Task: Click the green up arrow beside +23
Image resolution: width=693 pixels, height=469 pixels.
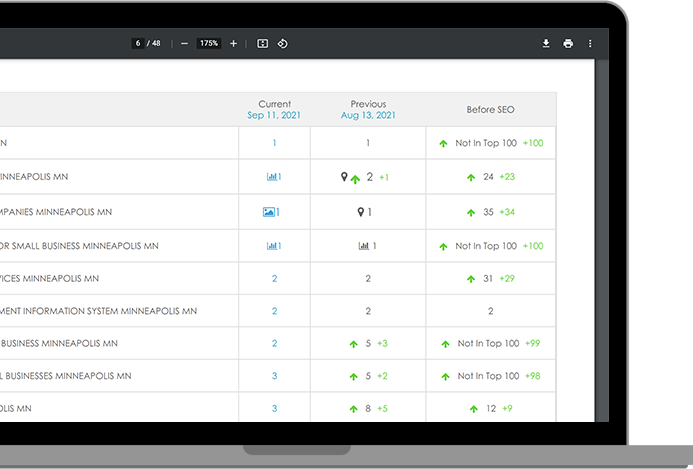Action: (x=470, y=178)
